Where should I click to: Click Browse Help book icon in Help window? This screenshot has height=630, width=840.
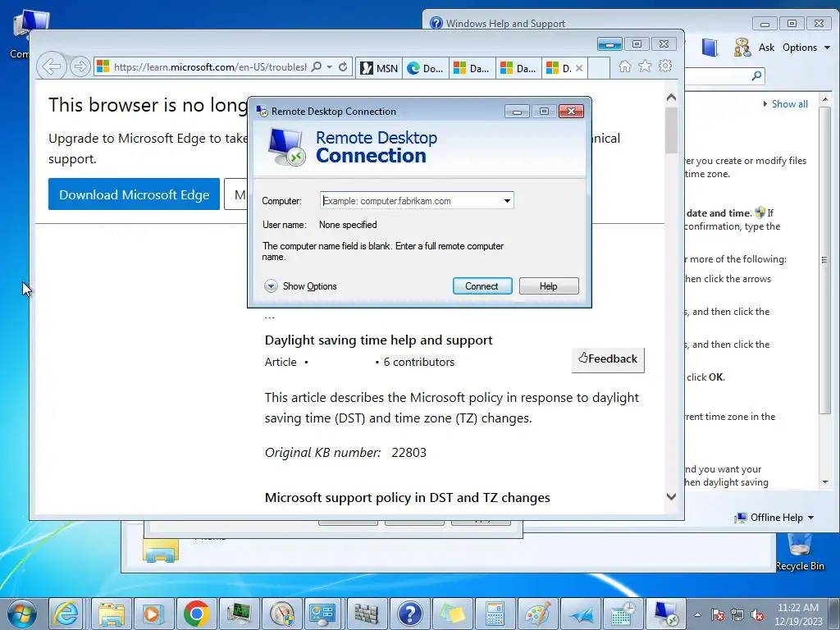click(710, 48)
